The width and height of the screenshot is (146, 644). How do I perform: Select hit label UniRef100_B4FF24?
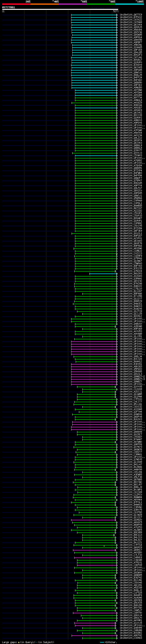coord(131,77)
